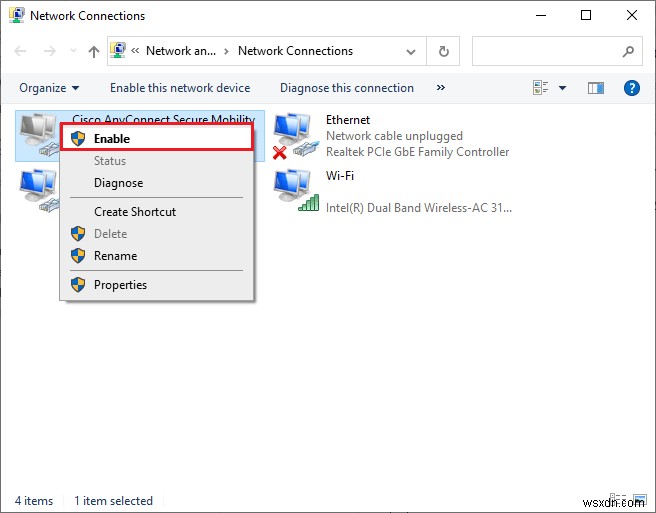The height and width of the screenshot is (513, 656).
Task: Click 'Intel(R) Dual Band Wireless-AC 31...' text
Action: pos(418,208)
